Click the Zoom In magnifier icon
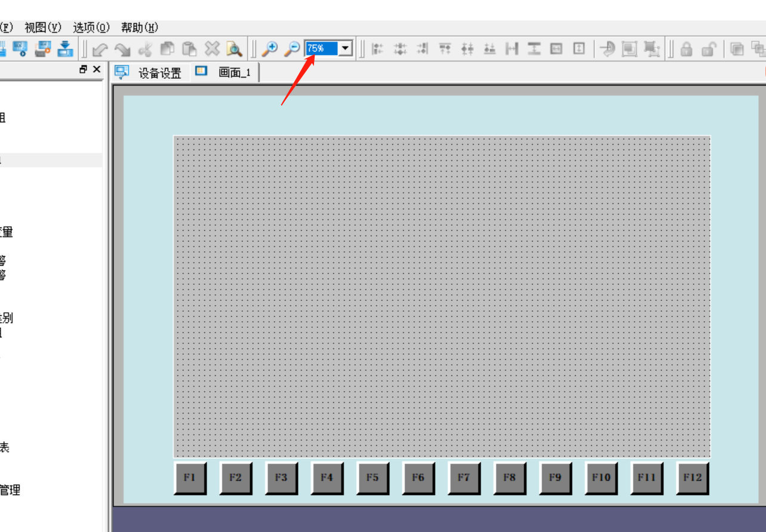This screenshot has width=766, height=532. coord(270,49)
